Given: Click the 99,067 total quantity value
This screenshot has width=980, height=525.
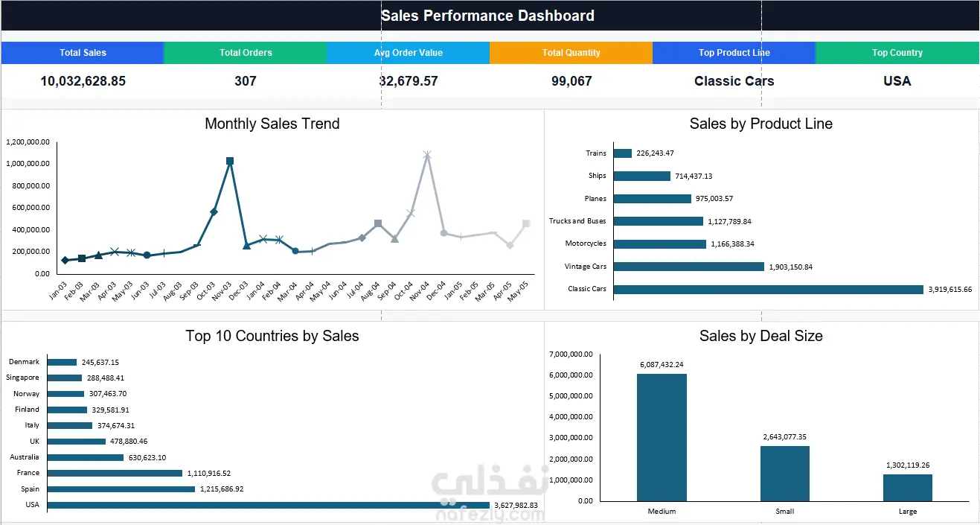Looking at the screenshot, I should pyautogui.click(x=571, y=81).
